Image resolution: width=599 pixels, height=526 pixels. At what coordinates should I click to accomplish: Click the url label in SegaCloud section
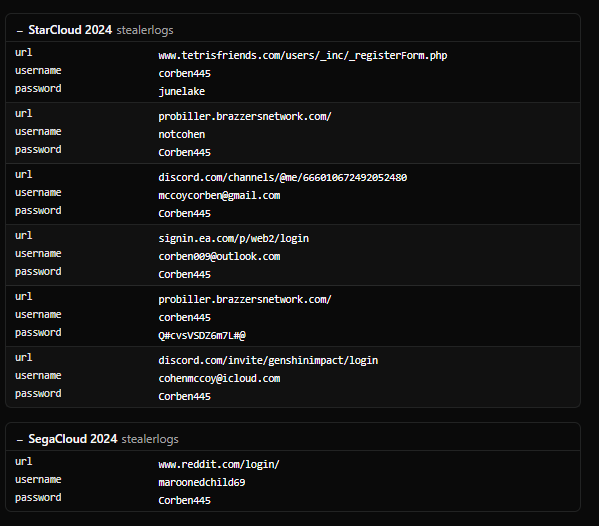coord(24,461)
